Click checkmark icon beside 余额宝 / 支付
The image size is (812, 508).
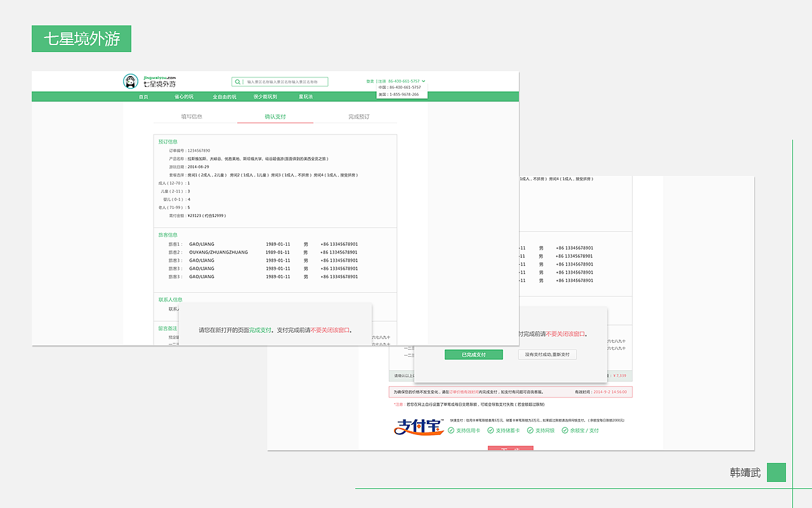click(x=565, y=431)
